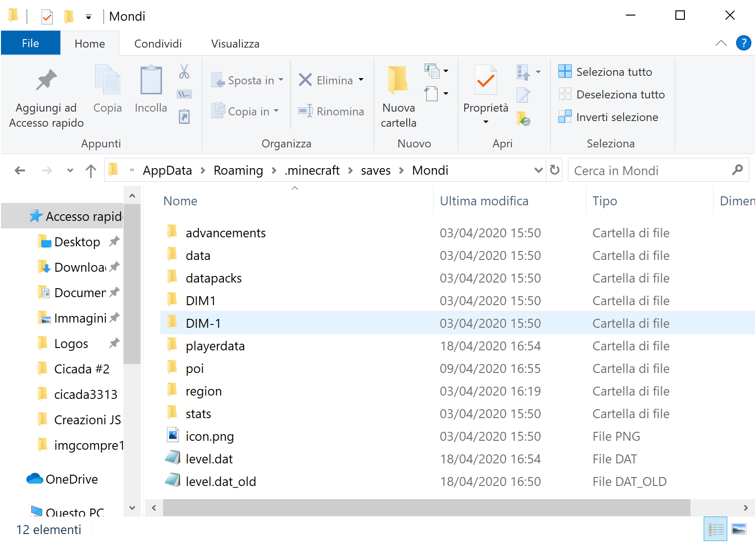This screenshot has height=542, width=756.
Task: Select the playerdata folder
Action: [x=215, y=346]
